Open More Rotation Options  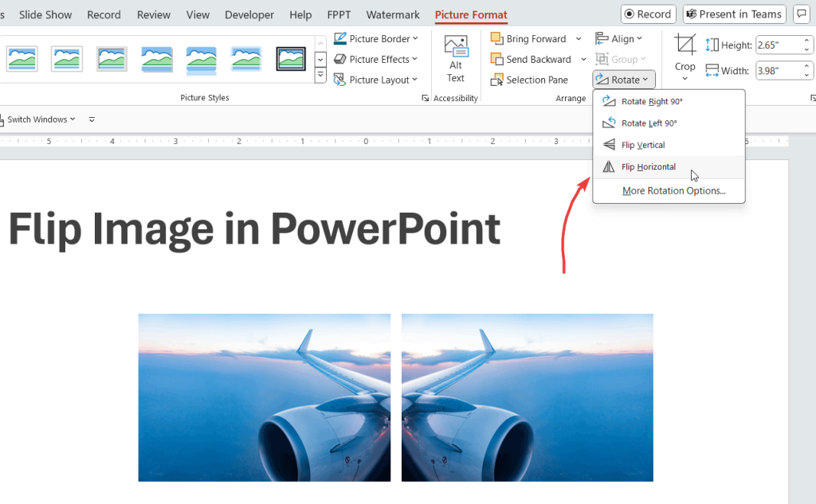[x=673, y=190]
